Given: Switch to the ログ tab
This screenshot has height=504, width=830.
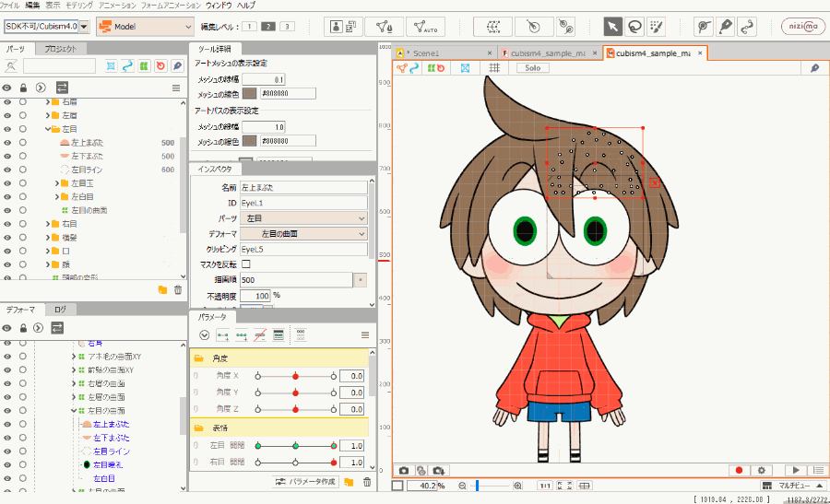Looking at the screenshot, I should pyautogui.click(x=60, y=310).
